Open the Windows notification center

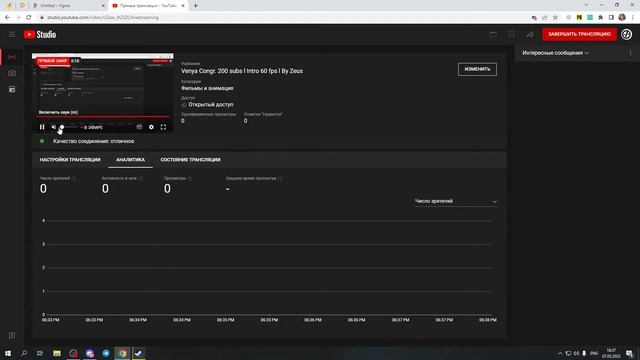coord(629,353)
